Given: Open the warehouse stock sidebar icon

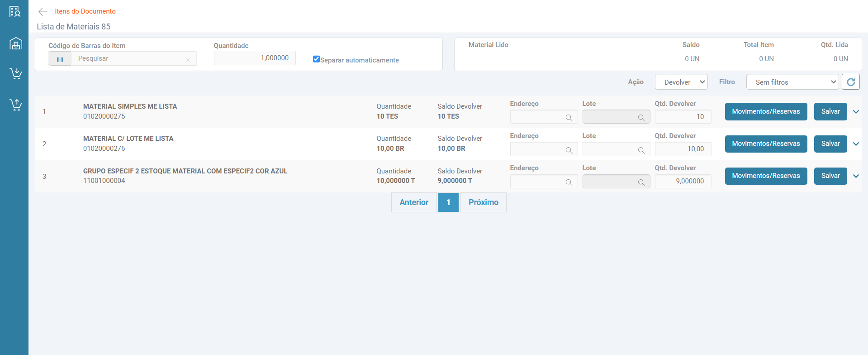Looking at the screenshot, I should [x=16, y=43].
